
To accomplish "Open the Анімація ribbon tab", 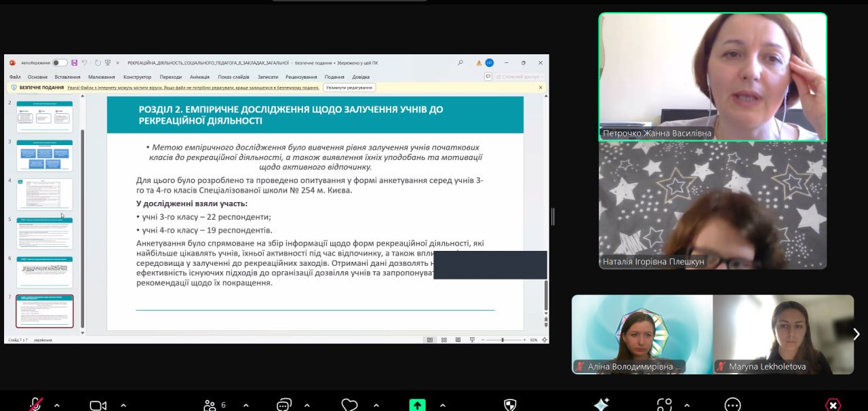I will tap(200, 77).
